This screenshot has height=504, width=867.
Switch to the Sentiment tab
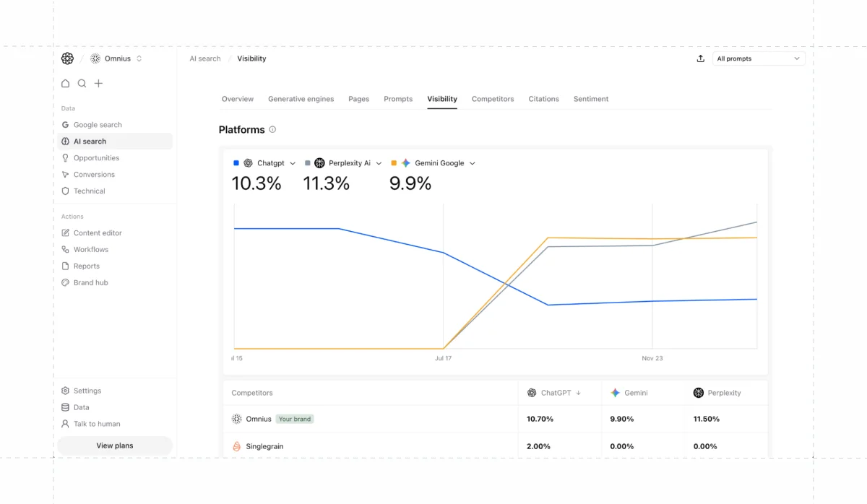point(591,99)
